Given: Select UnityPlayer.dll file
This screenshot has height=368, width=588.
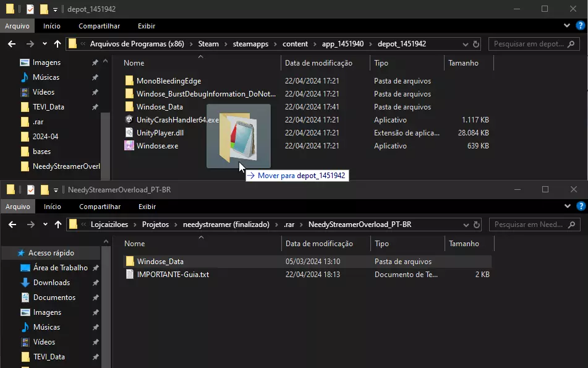Looking at the screenshot, I should (x=160, y=133).
